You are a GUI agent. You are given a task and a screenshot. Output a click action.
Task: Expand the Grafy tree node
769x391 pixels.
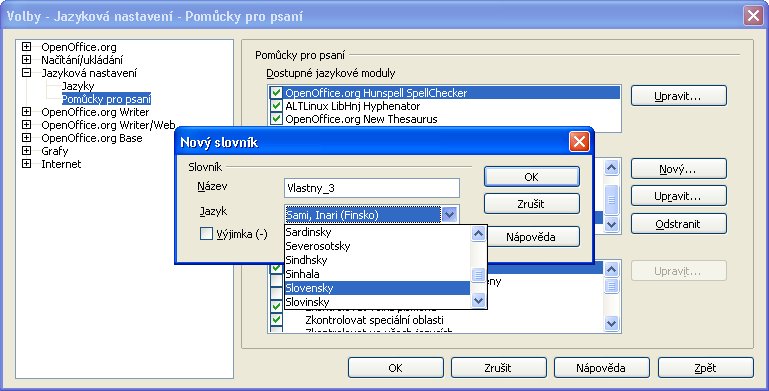pos(26,151)
